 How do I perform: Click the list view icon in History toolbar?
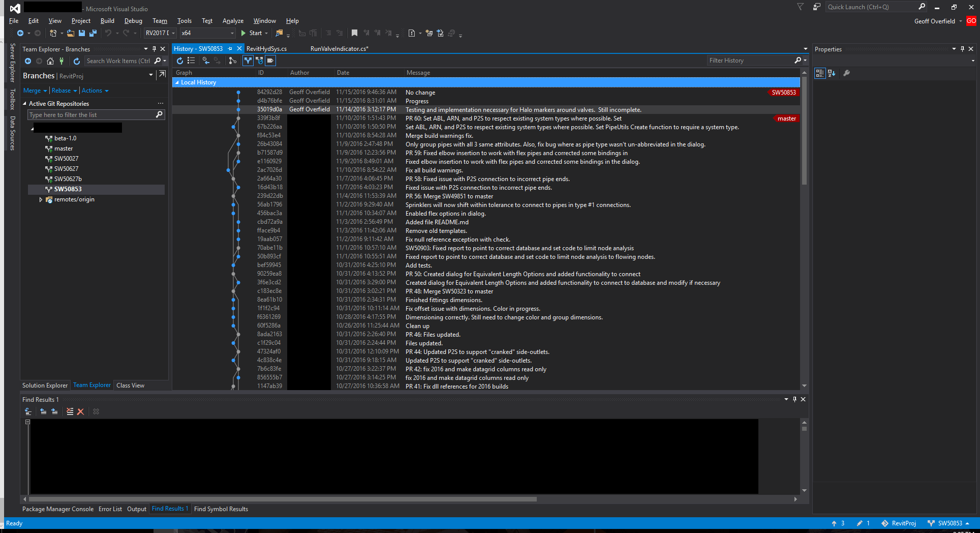[191, 61]
